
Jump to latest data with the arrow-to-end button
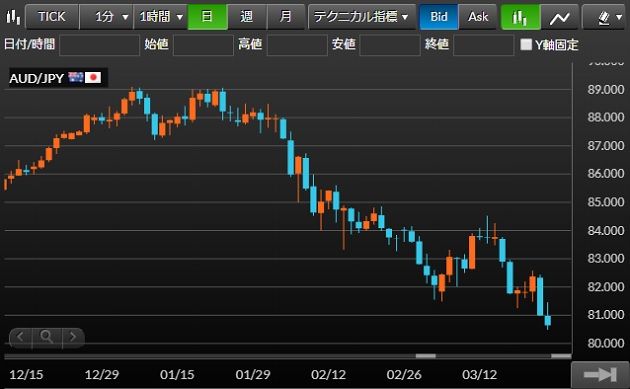pyautogui.click(x=600, y=375)
